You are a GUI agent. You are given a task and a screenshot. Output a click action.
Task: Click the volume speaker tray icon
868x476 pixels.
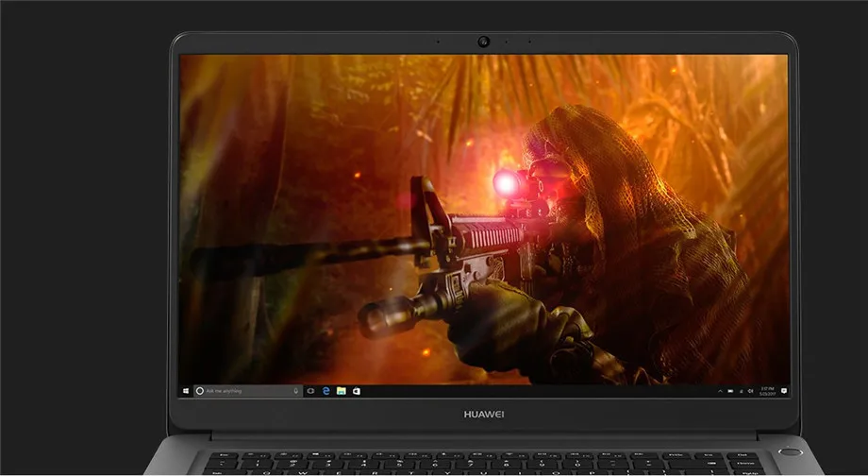[x=751, y=391]
